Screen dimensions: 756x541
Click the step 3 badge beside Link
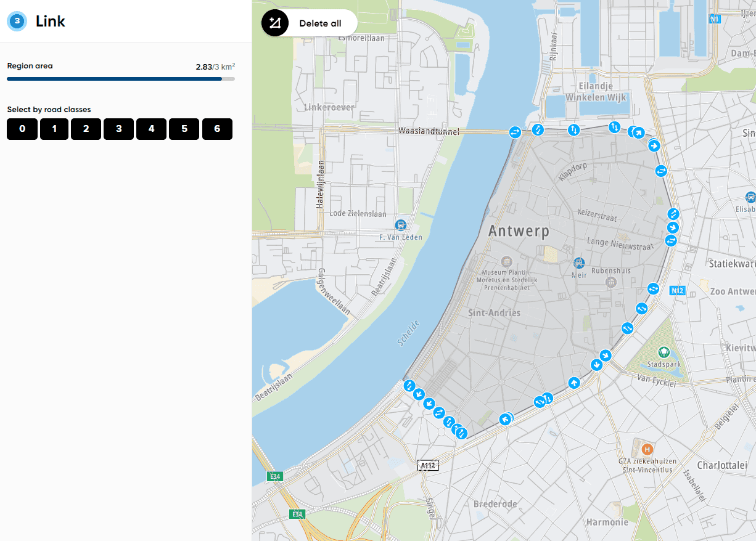(x=17, y=22)
